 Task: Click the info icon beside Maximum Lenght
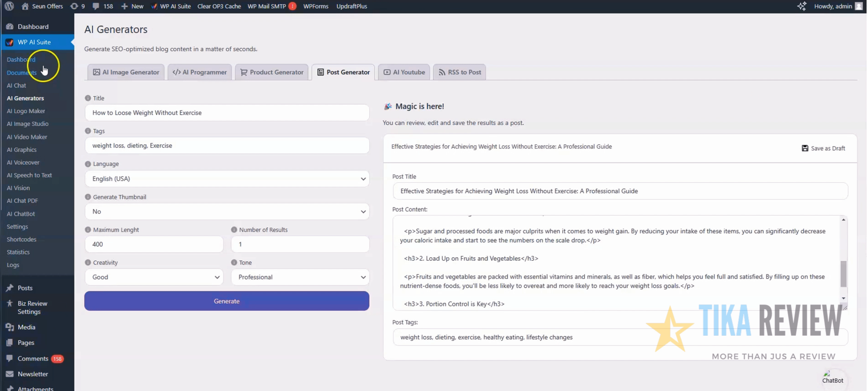point(88,230)
